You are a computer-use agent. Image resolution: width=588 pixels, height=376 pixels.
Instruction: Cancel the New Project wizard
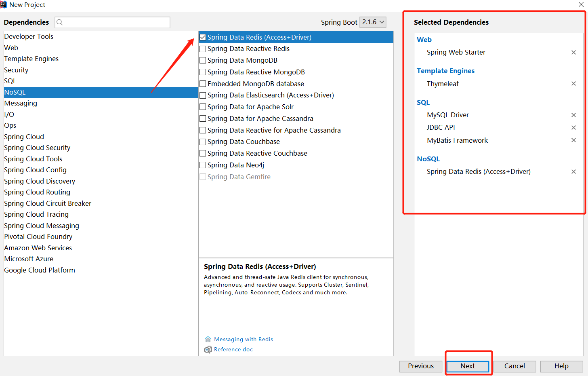tap(514, 366)
